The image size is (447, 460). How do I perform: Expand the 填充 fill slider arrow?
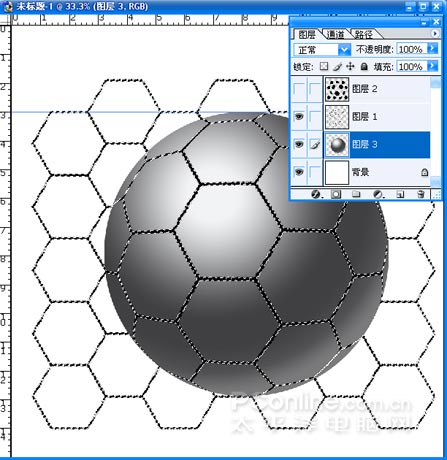(432, 66)
